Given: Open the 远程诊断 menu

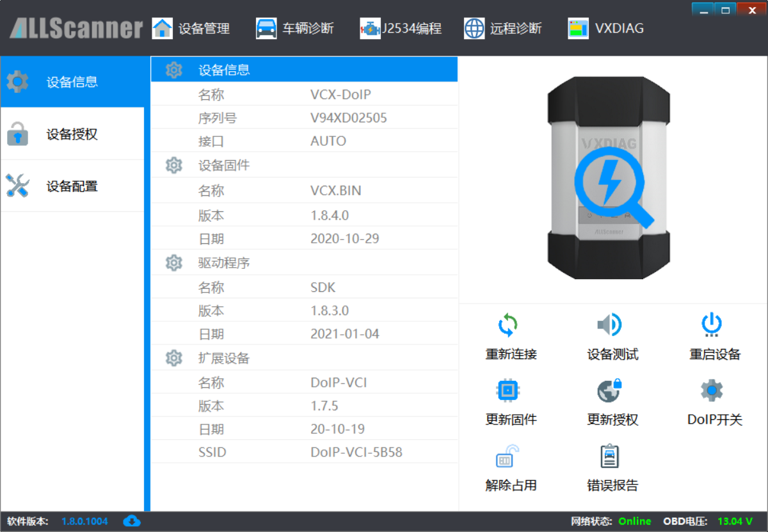Looking at the screenshot, I should click(x=503, y=28).
